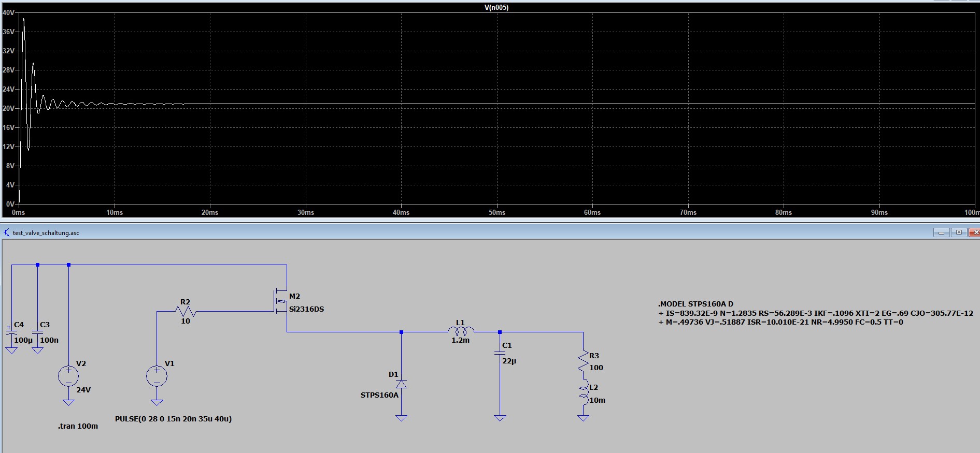Click the 100n value of C3
980x453 pixels.
tap(49, 340)
